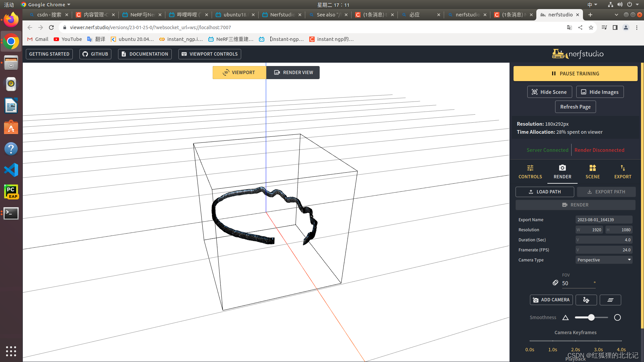Bookmark page with star icon
644x362 pixels.
tap(591, 27)
